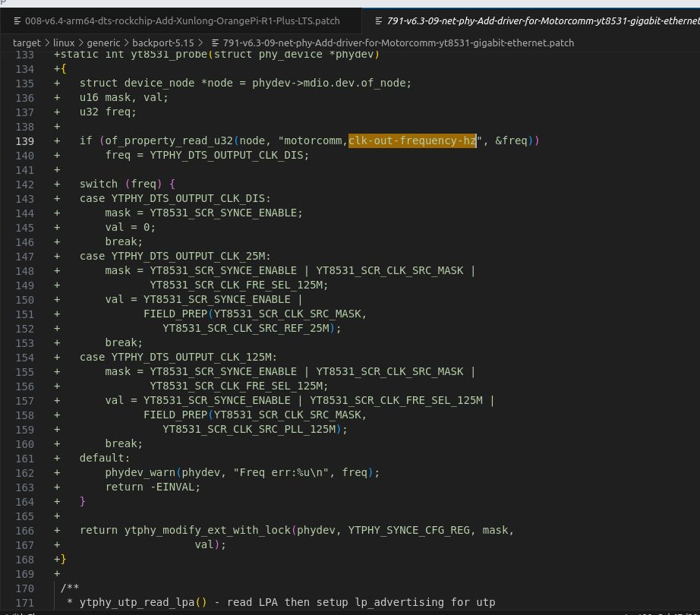Expand the 'backport-5.15' breadcrumb folder
This screenshot has width=700, height=615.
point(164,43)
